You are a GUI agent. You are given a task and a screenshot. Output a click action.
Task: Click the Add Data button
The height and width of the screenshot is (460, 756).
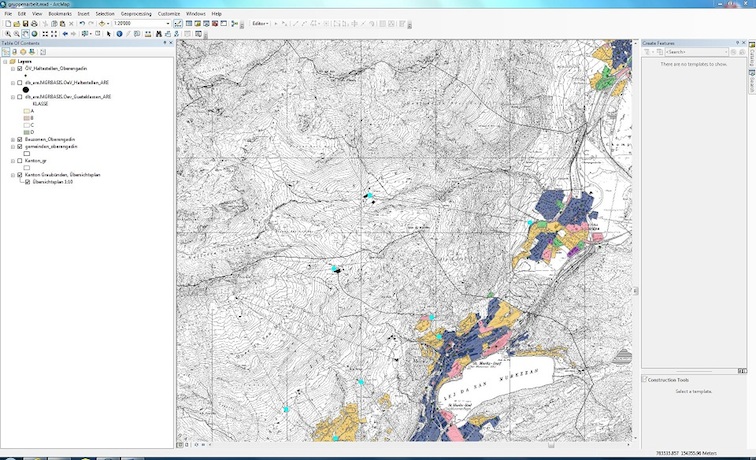[103, 23]
